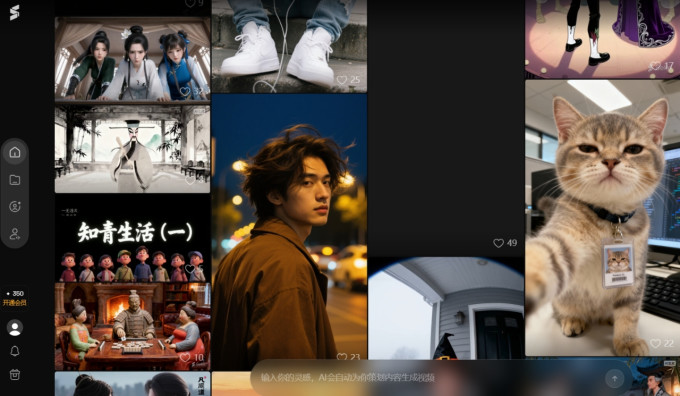This screenshot has width=680, height=396.
Task: Open the 知青生活 (一) video thumbnail
Action: (132, 238)
